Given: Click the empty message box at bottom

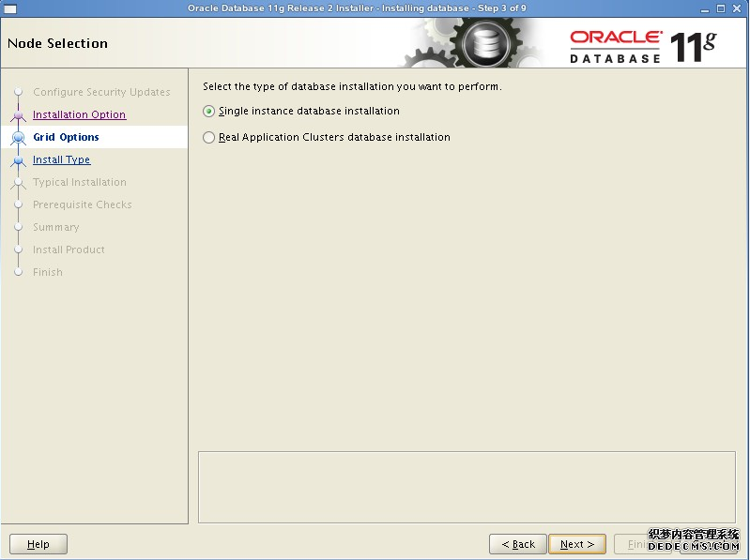Looking at the screenshot, I should tap(467, 487).
